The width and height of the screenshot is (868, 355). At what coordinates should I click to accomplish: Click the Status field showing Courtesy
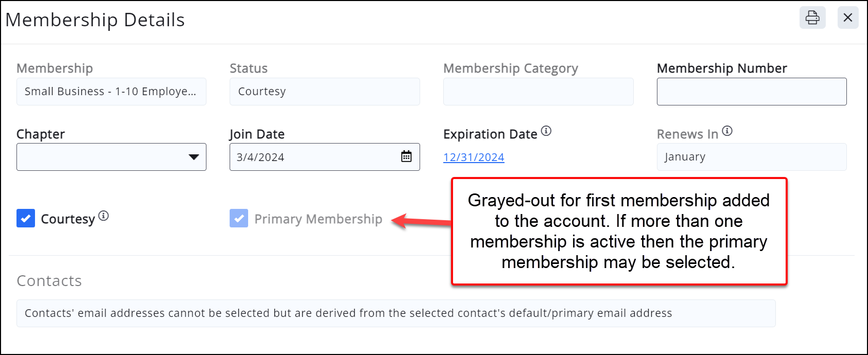coord(324,92)
